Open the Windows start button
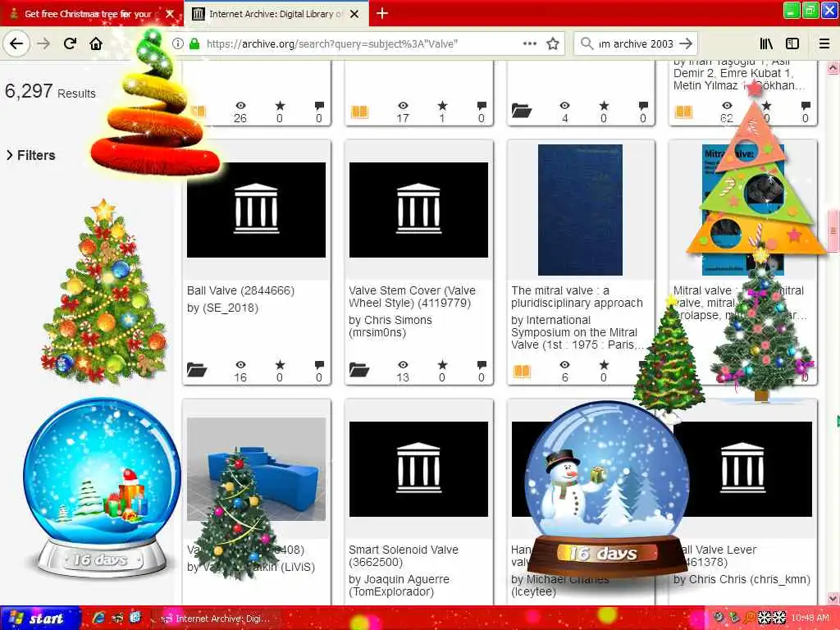 [x=39, y=619]
